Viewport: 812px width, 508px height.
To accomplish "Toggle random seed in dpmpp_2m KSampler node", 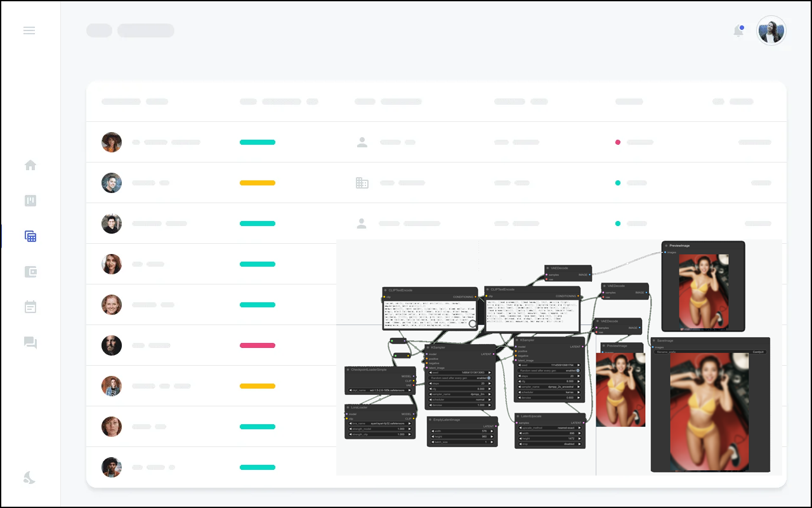I will click(x=488, y=378).
